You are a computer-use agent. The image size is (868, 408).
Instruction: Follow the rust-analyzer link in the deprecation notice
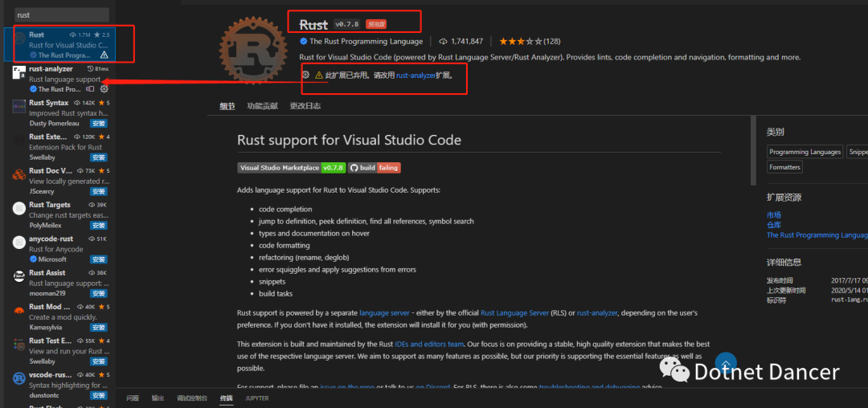click(x=416, y=75)
